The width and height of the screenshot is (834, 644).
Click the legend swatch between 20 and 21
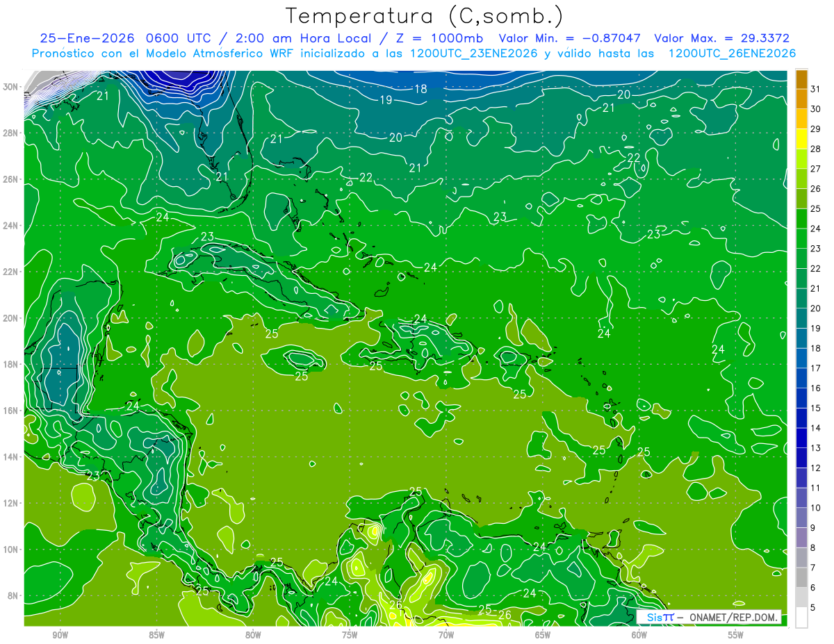pos(801,299)
